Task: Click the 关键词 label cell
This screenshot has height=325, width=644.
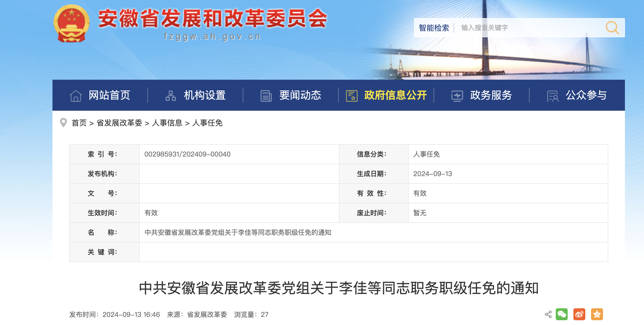Action: [x=104, y=252]
